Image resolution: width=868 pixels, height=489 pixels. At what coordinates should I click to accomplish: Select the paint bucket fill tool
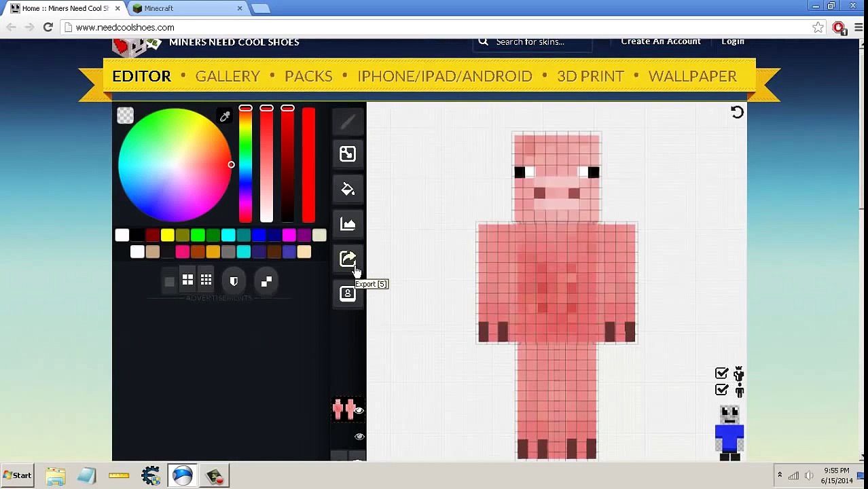coord(347,189)
